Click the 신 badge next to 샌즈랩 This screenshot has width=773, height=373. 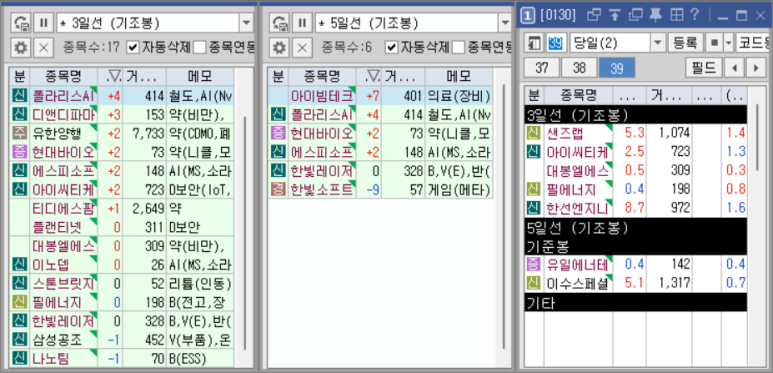click(533, 133)
